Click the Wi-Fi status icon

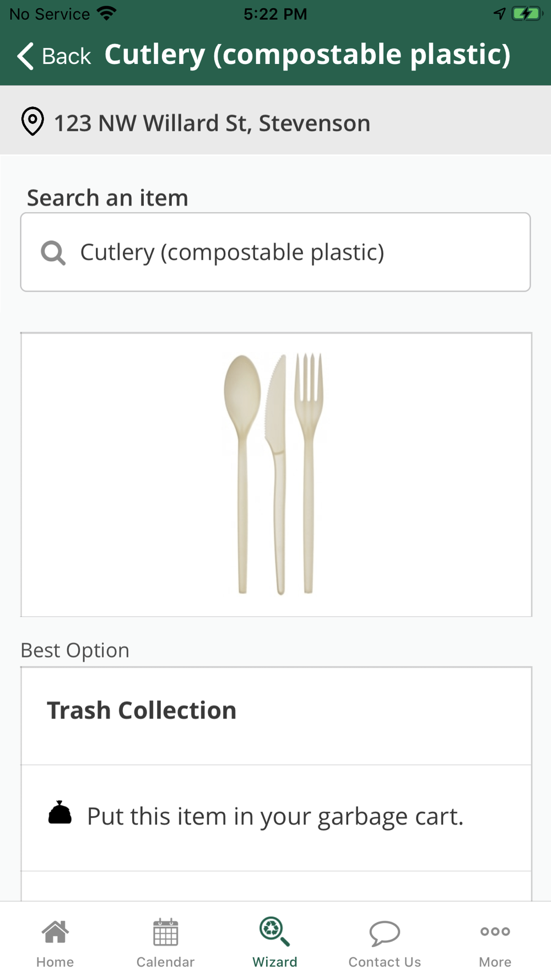[106, 13]
